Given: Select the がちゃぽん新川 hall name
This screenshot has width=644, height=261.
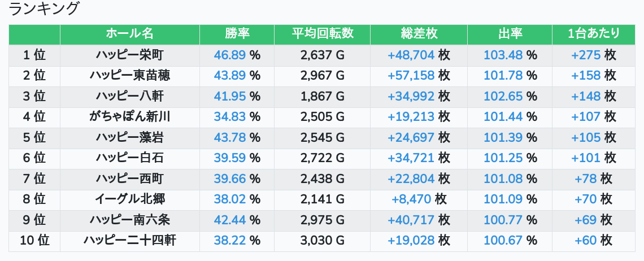Looking at the screenshot, I should tap(129, 116).
